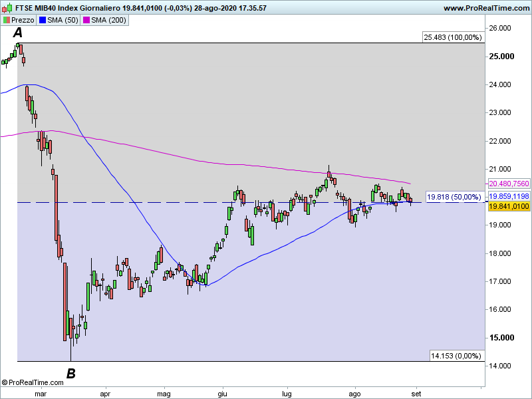Click the 14.153 (0,00%) Fibonacci label

click(x=456, y=356)
